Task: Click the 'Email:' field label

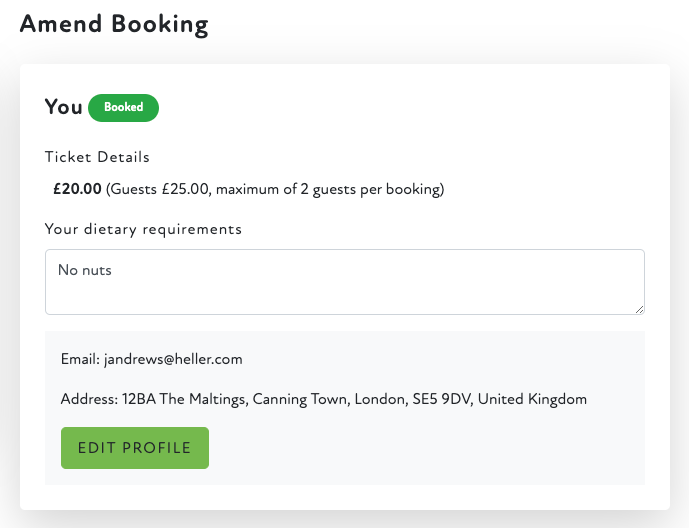Action: pyautogui.click(x=80, y=359)
